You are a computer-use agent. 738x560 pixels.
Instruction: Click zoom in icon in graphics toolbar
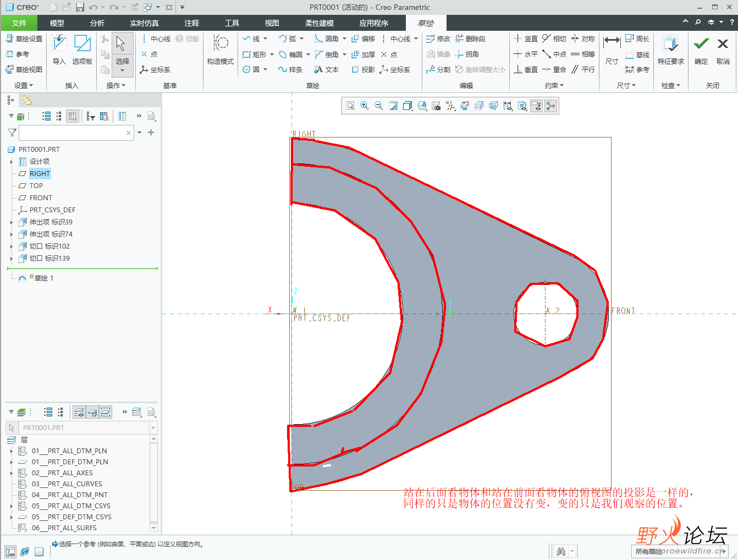pyautogui.click(x=365, y=106)
